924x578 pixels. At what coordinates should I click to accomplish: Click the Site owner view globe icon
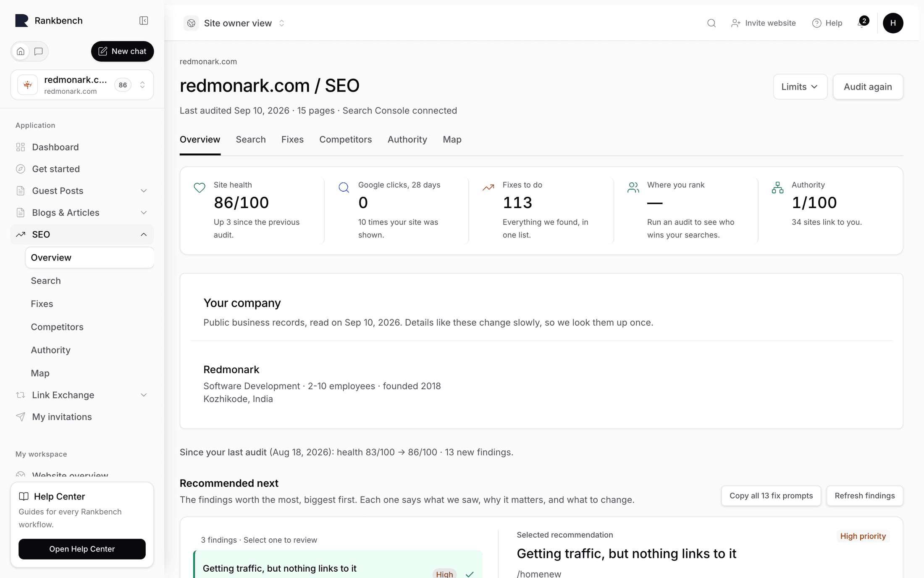191,23
